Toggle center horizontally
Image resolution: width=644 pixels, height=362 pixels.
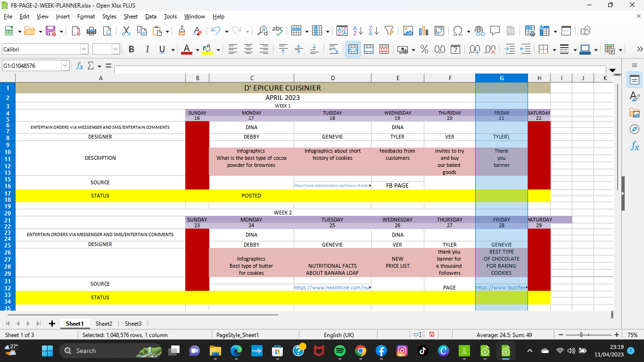click(248, 49)
